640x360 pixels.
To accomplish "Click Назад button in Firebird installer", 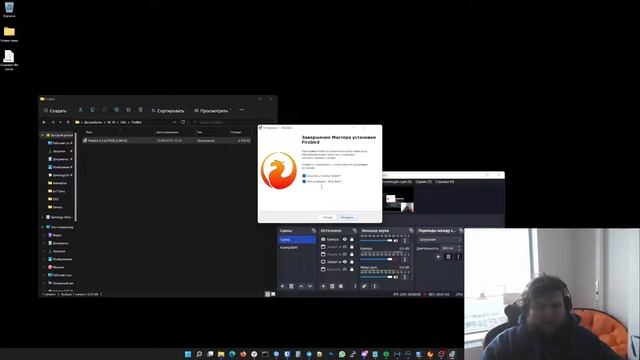I will pos(327,218).
